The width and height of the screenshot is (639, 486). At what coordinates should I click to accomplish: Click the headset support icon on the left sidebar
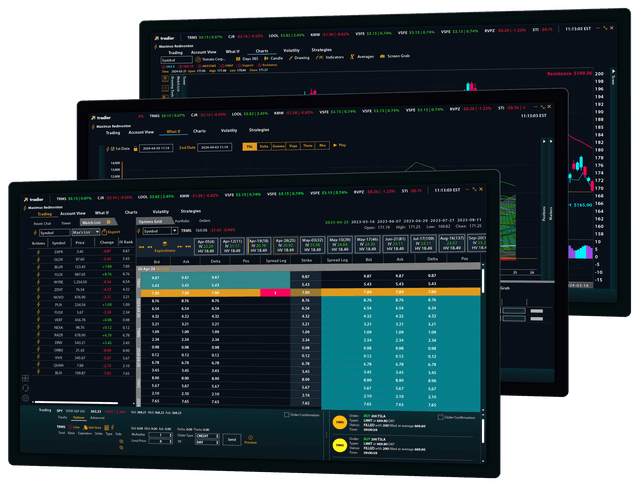(25, 388)
